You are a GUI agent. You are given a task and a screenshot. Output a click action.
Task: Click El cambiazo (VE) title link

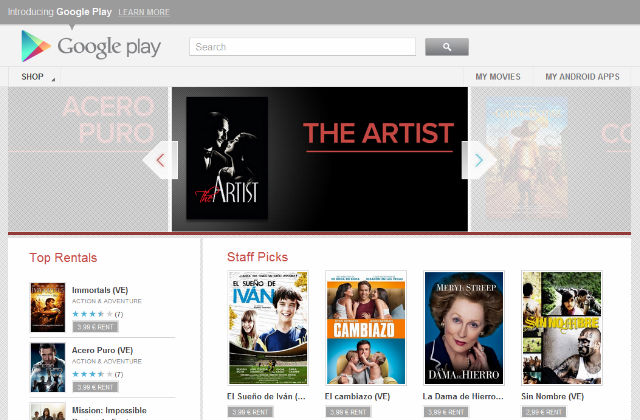357,396
